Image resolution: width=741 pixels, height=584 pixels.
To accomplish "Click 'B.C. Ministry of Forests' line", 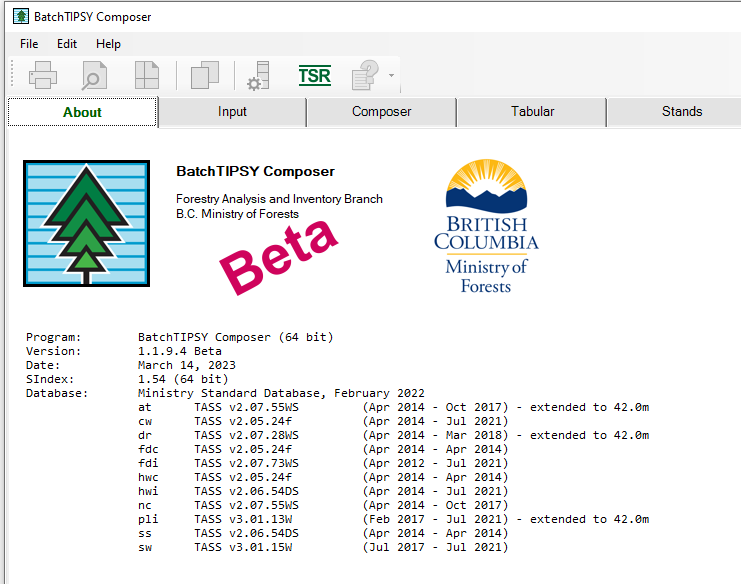I will click(x=237, y=214).
